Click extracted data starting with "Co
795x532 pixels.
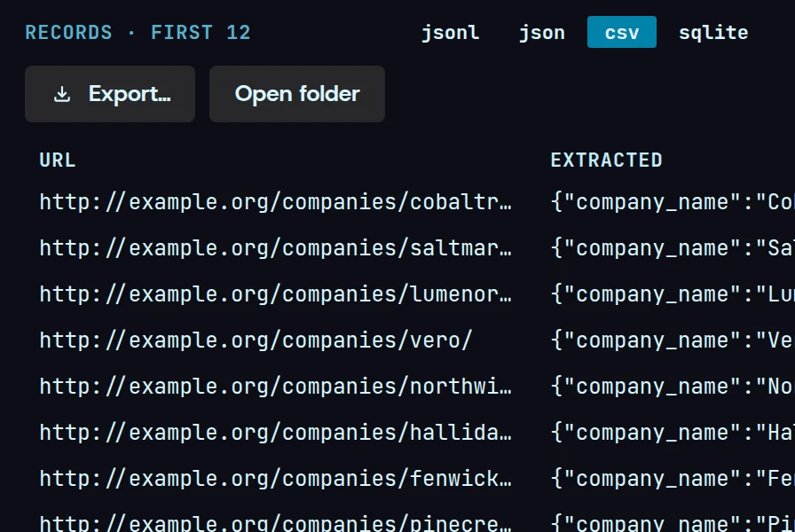point(673,202)
